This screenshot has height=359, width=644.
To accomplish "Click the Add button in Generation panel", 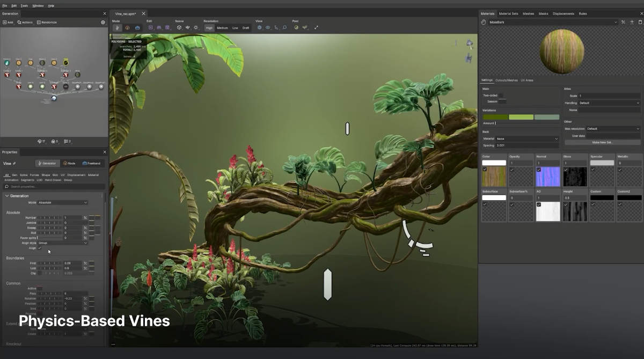I will 8,23.
